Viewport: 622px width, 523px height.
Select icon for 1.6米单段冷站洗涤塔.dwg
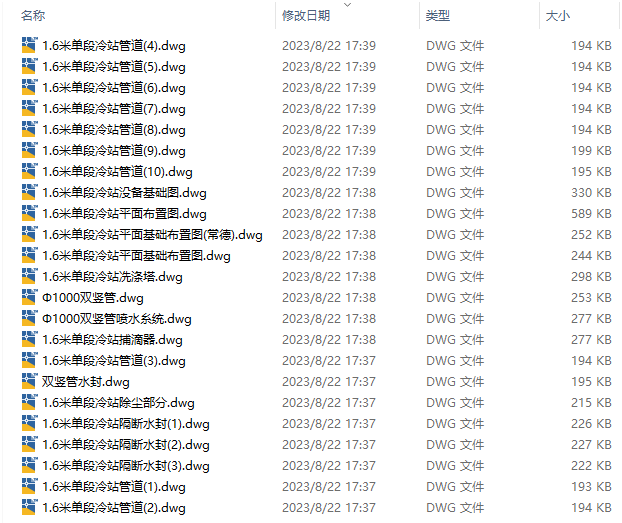[x=29, y=276]
